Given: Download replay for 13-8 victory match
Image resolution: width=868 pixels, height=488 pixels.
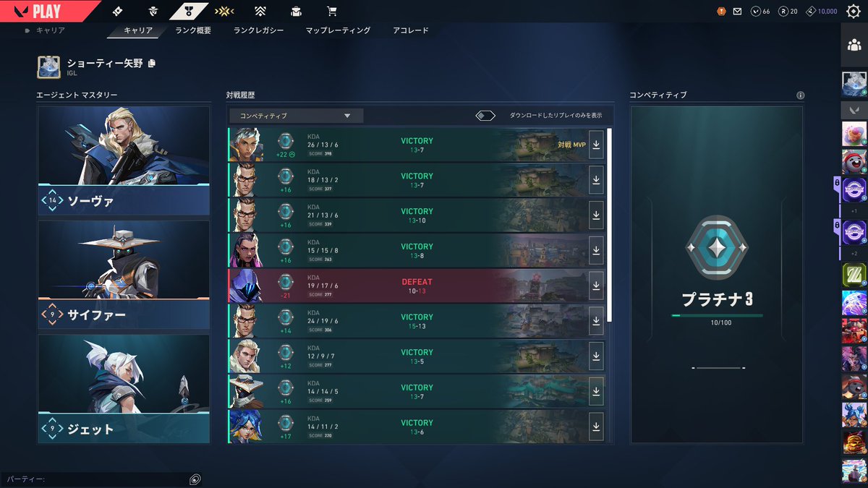Looking at the screenshot, I should point(596,250).
